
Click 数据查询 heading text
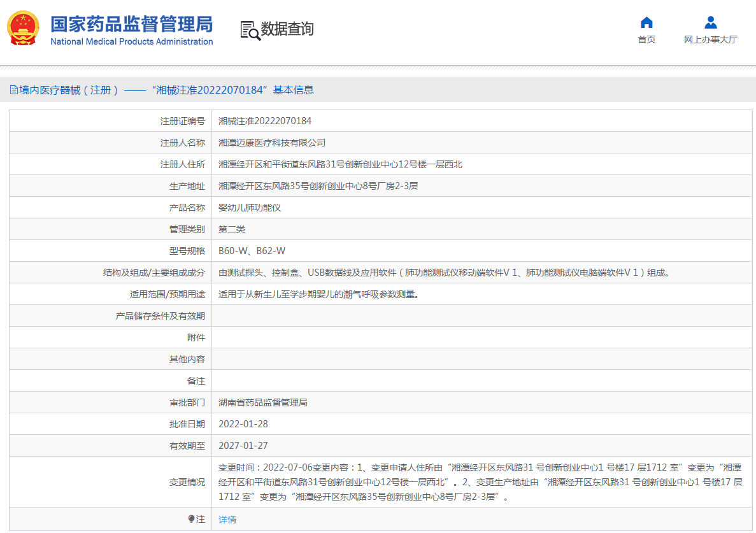point(287,29)
